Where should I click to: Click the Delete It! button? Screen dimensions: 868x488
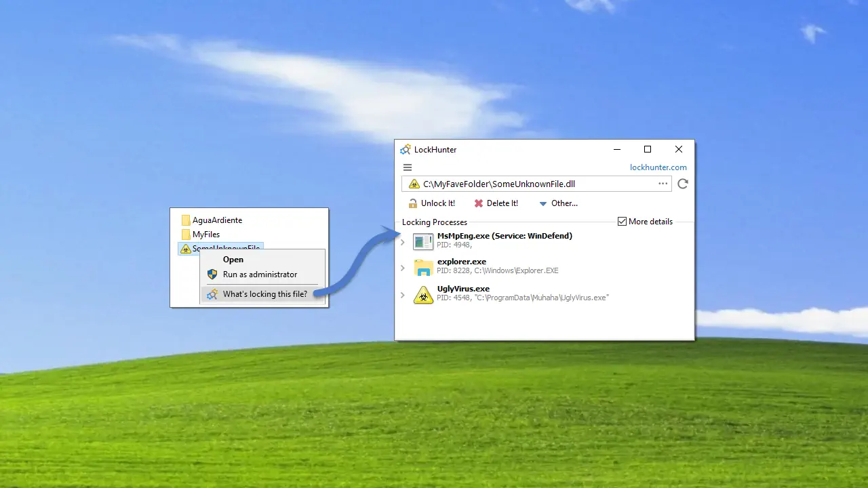496,203
